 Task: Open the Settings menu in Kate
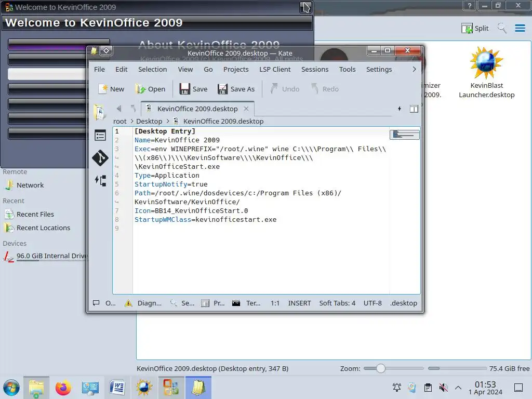[379, 69]
